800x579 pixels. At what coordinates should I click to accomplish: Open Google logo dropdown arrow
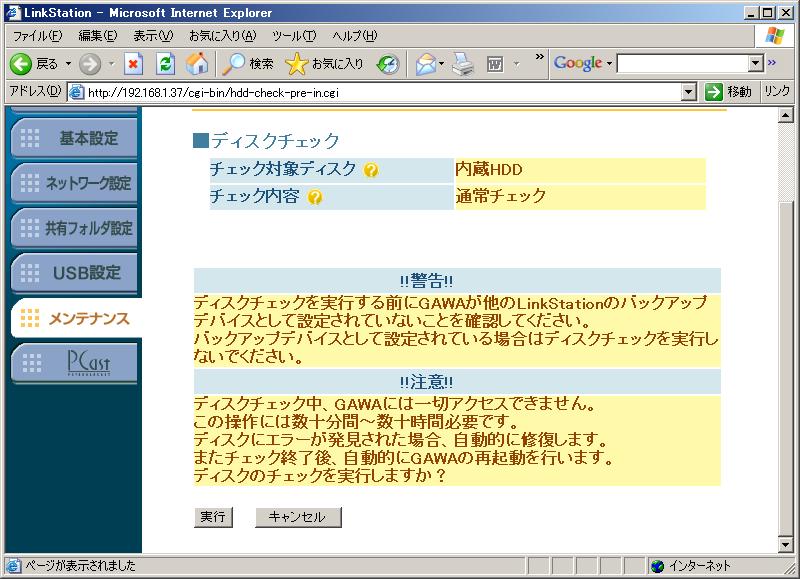tap(609, 64)
